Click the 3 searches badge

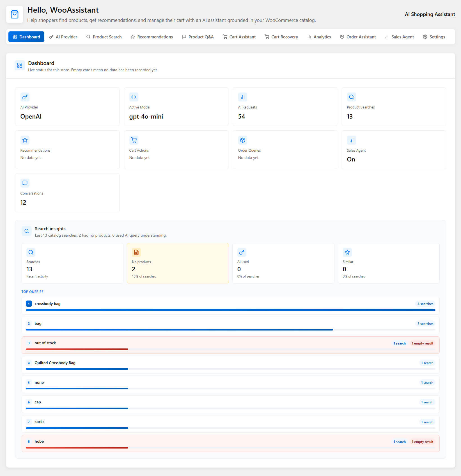[x=425, y=324]
